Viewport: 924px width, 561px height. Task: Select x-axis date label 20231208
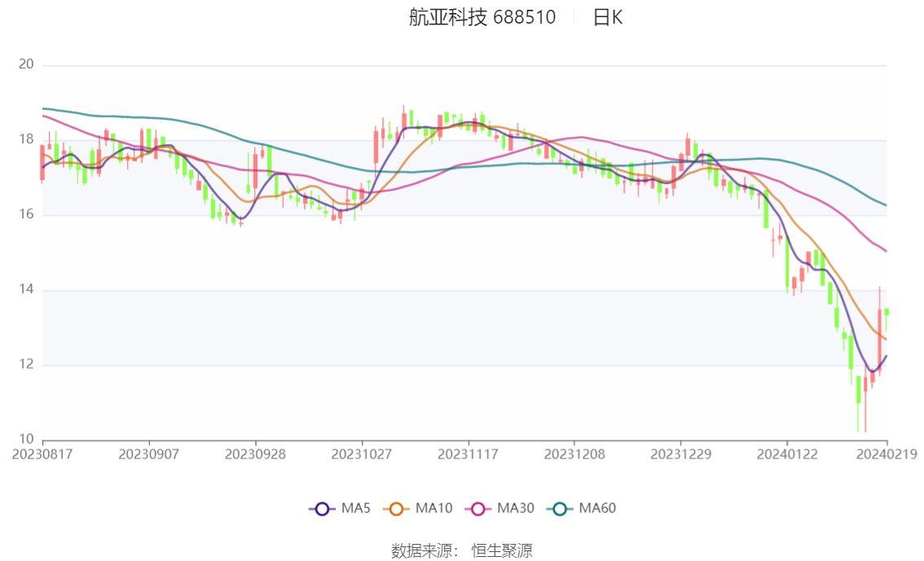[x=574, y=454]
